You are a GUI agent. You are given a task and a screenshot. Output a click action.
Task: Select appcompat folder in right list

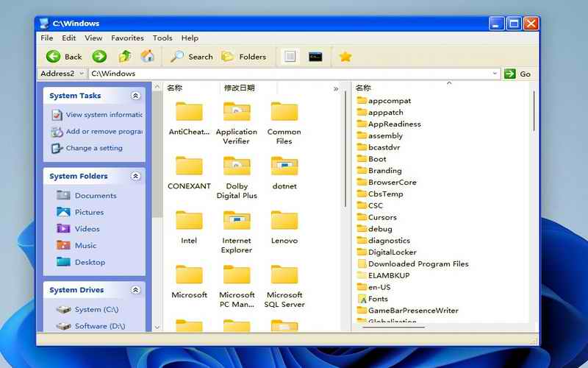(384, 101)
